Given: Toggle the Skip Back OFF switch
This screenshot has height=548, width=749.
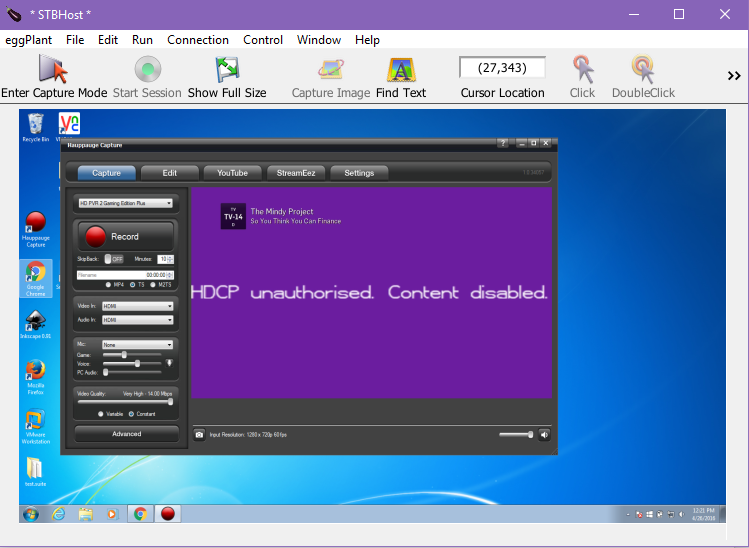Looking at the screenshot, I should [114, 259].
